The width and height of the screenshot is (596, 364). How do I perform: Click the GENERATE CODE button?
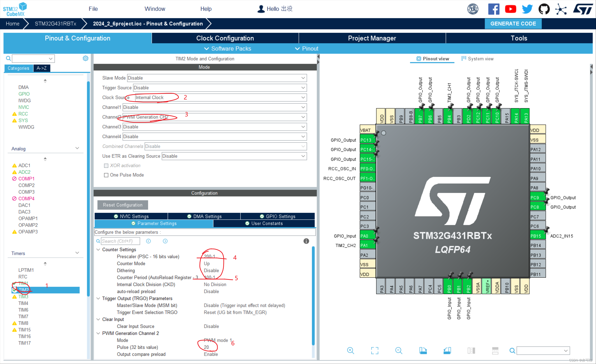[x=513, y=24]
